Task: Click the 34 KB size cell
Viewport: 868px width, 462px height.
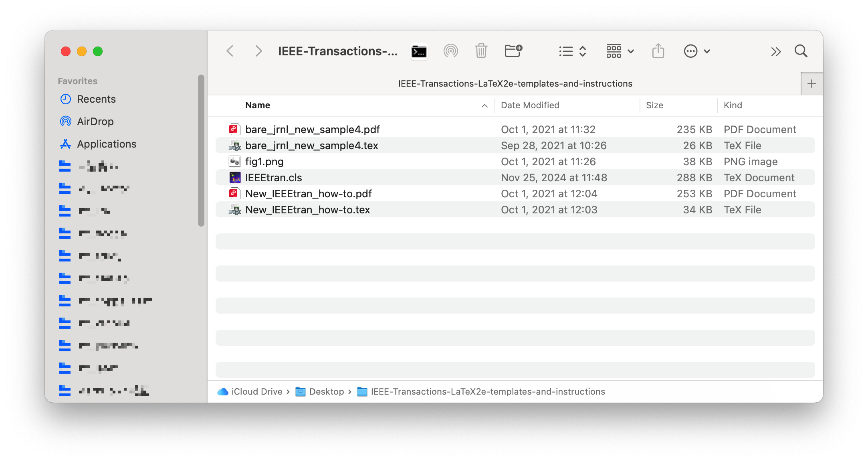Action: (x=697, y=210)
